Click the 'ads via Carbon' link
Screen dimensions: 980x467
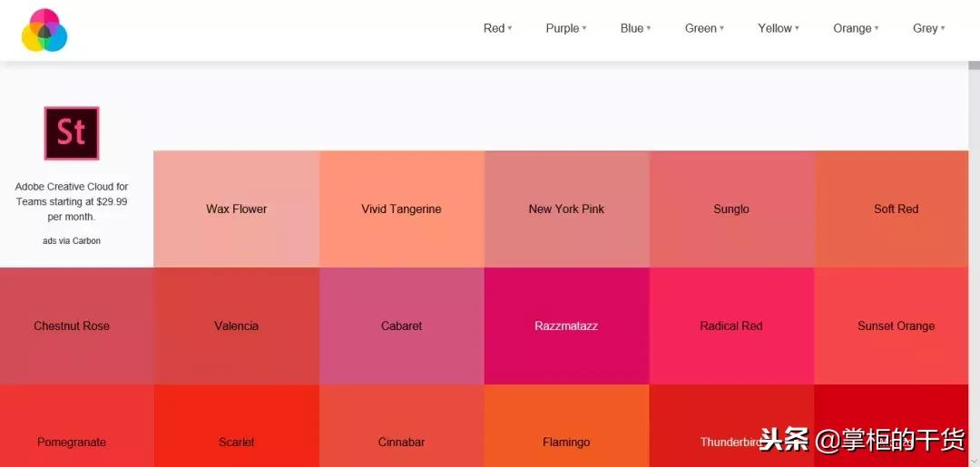(x=72, y=241)
